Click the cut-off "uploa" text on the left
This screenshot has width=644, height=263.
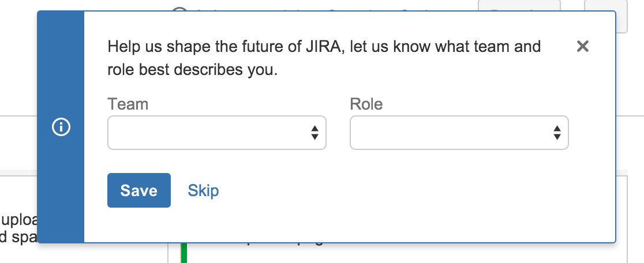point(19,220)
